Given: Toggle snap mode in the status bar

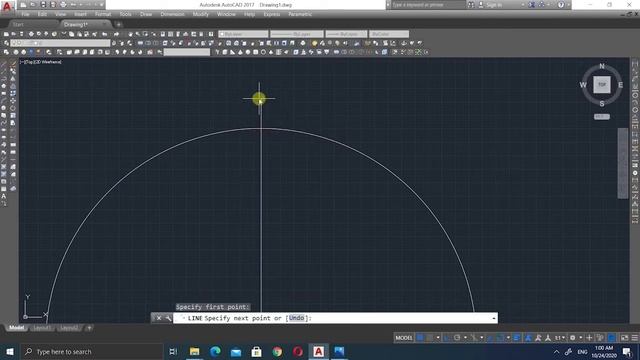Looking at the screenshot, I should pyautogui.click(x=430, y=338).
